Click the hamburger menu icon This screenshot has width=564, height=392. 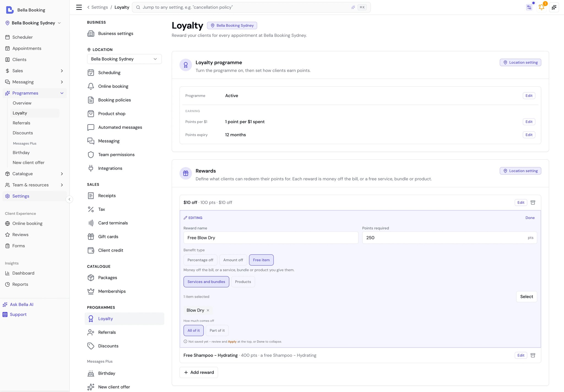pyautogui.click(x=79, y=7)
